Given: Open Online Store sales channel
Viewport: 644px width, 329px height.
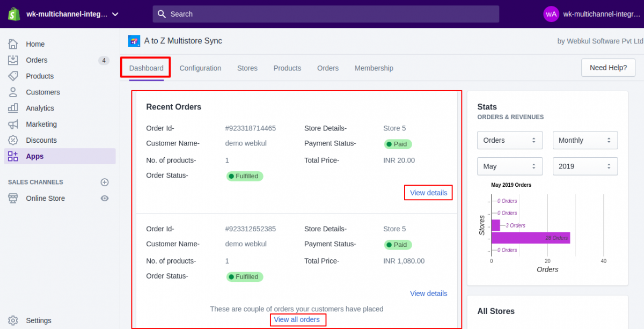Looking at the screenshot, I should pyautogui.click(x=46, y=198).
